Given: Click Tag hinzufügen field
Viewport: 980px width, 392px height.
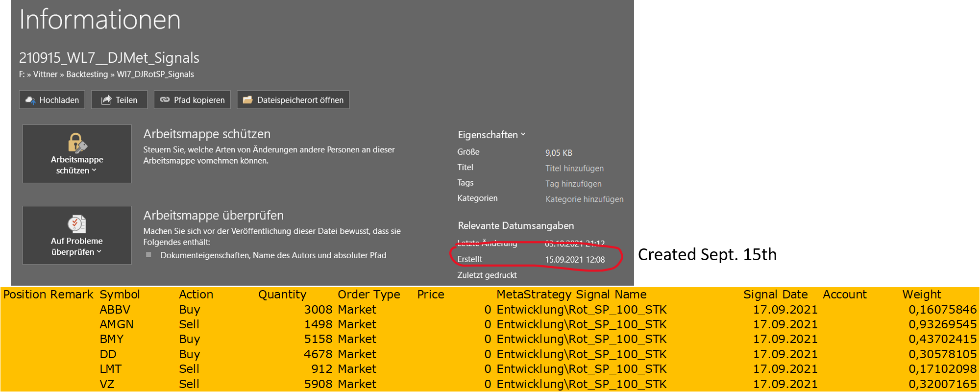Looking at the screenshot, I should click(x=573, y=184).
